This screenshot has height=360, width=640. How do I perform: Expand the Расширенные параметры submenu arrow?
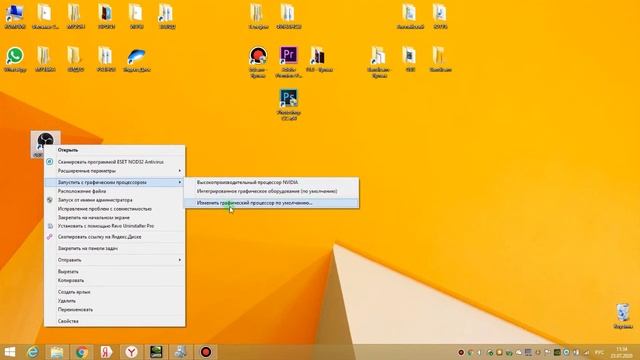click(x=180, y=171)
